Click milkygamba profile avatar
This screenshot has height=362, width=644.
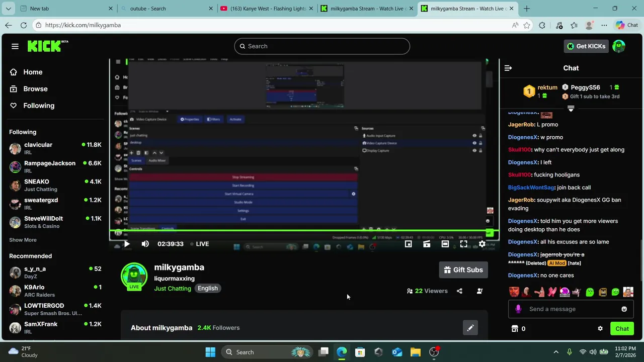tap(134, 276)
